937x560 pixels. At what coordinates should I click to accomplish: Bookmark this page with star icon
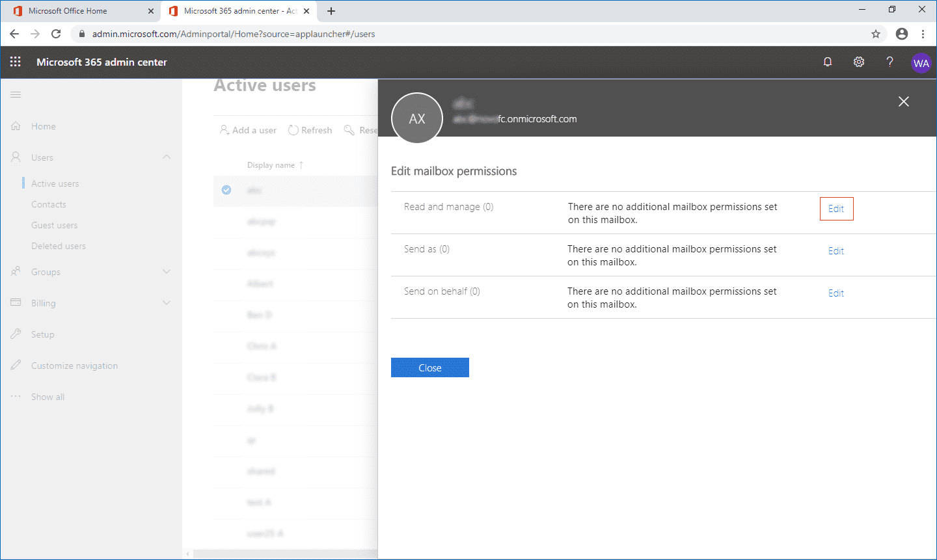(876, 34)
